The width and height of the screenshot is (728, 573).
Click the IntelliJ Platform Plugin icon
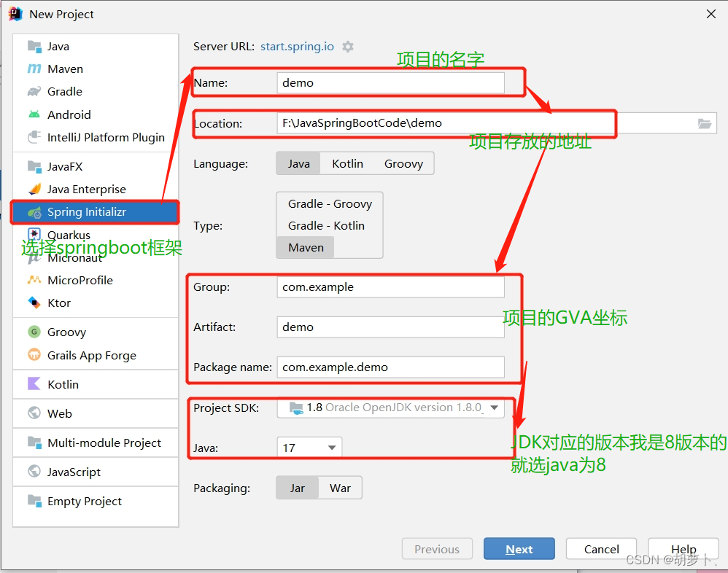pos(34,137)
